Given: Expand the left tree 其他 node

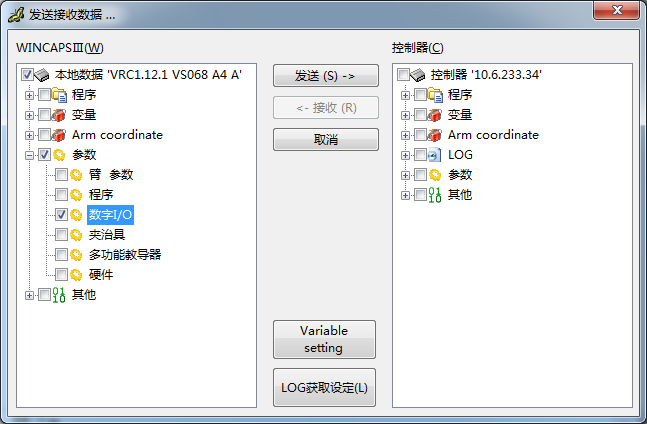Looking at the screenshot, I should tap(29, 295).
